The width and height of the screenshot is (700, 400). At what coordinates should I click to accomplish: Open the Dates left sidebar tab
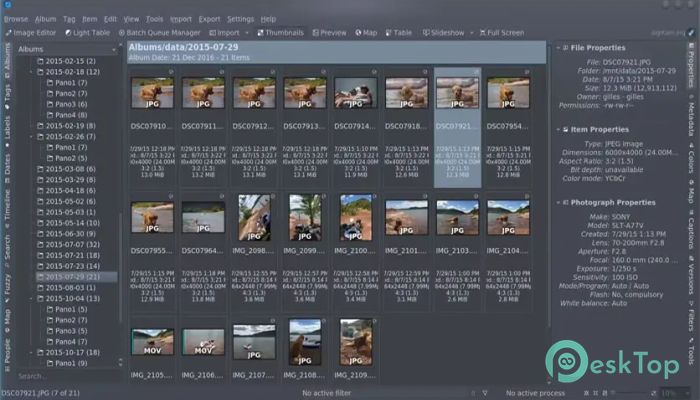[x=8, y=167]
